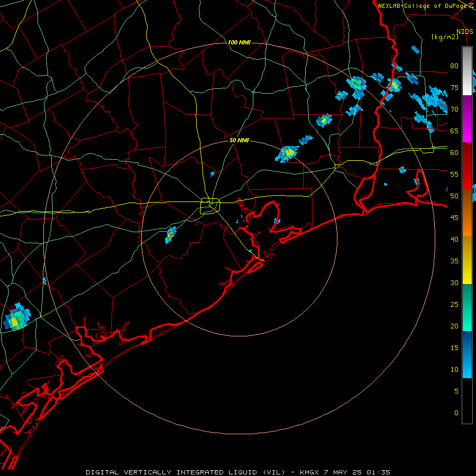476x476 pixels.
Task: Click the '7 MAY 25 01:35' timestamp
Action: tap(358, 472)
